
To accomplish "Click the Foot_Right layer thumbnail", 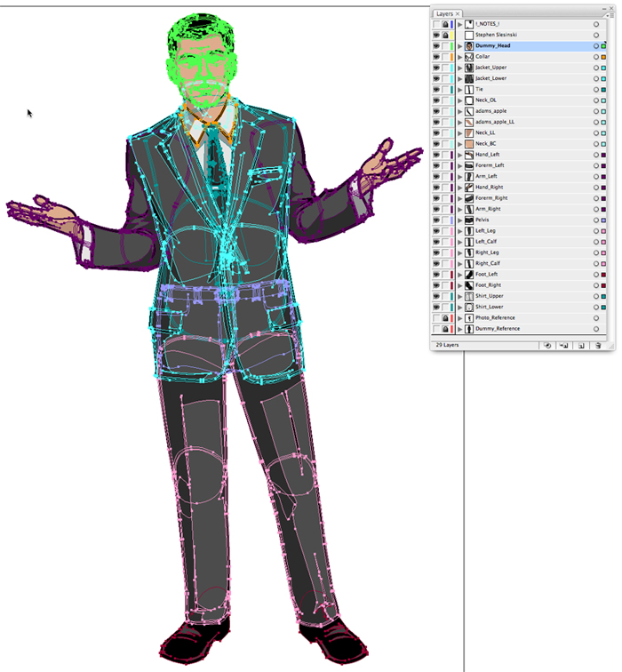I will click(x=469, y=285).
